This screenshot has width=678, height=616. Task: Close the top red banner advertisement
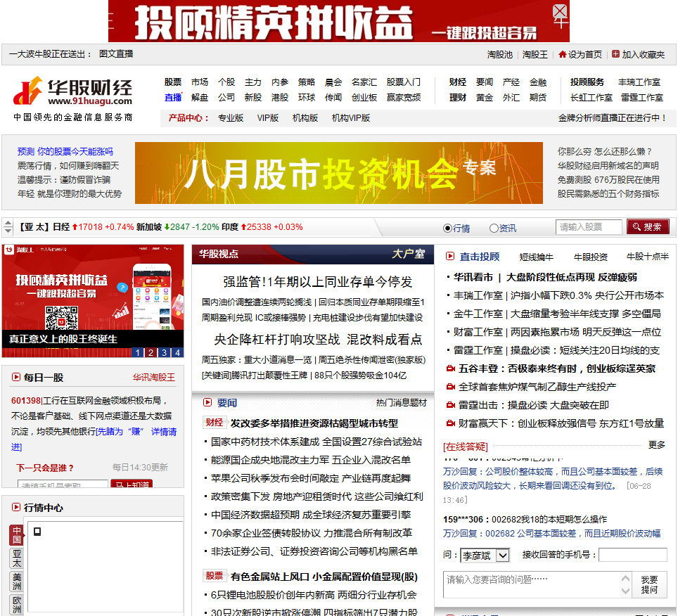[560, 11]
